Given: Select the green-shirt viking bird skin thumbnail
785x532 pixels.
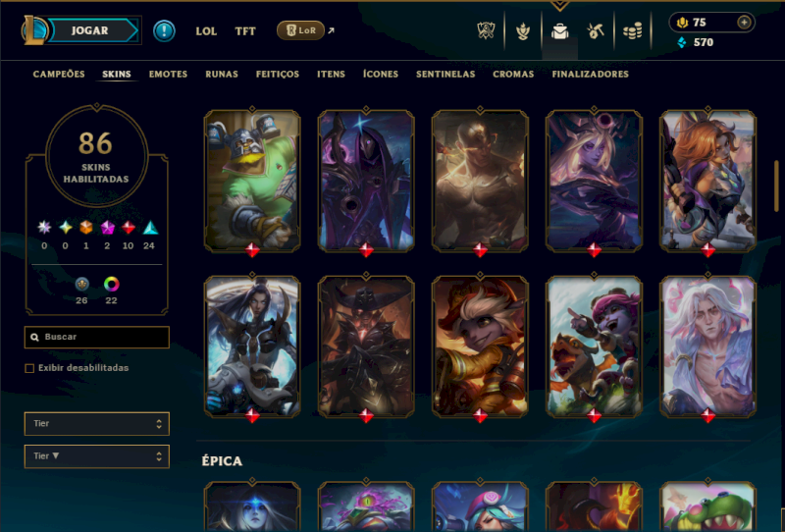Looking at the screenshot, I should coord(252,181).
